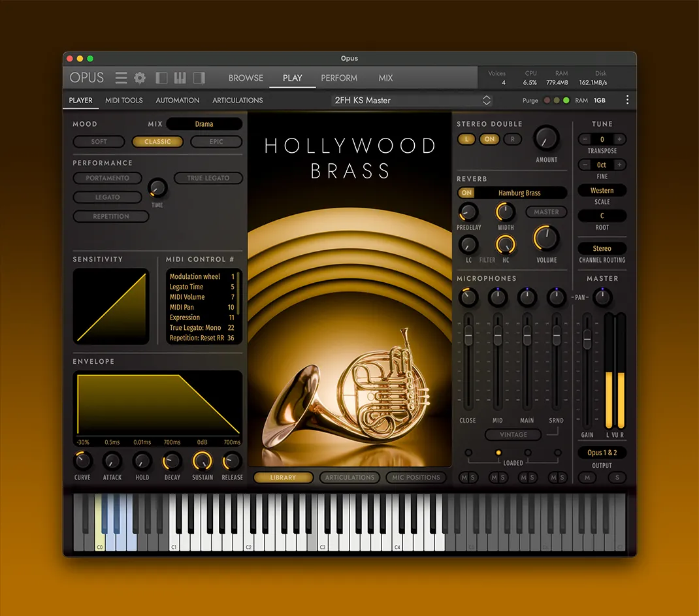Click the reverb Master button
The width and height of the screenshot is (699, 616).
coord(546,212)
